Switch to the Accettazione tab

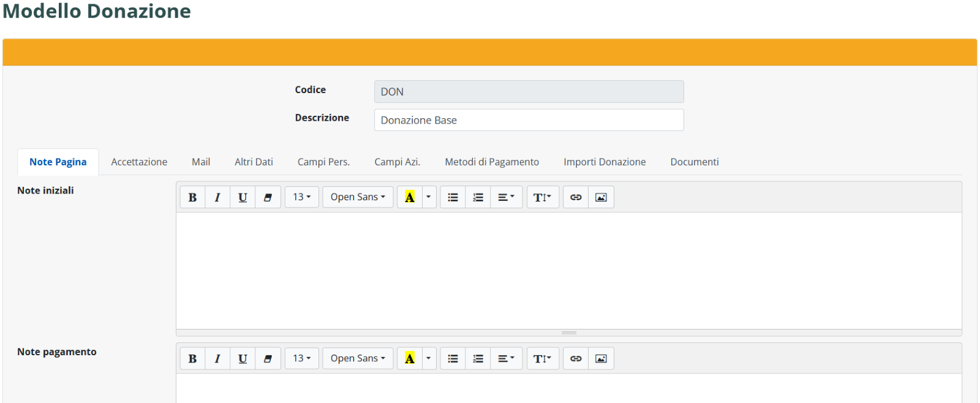(x=139, y=162)
